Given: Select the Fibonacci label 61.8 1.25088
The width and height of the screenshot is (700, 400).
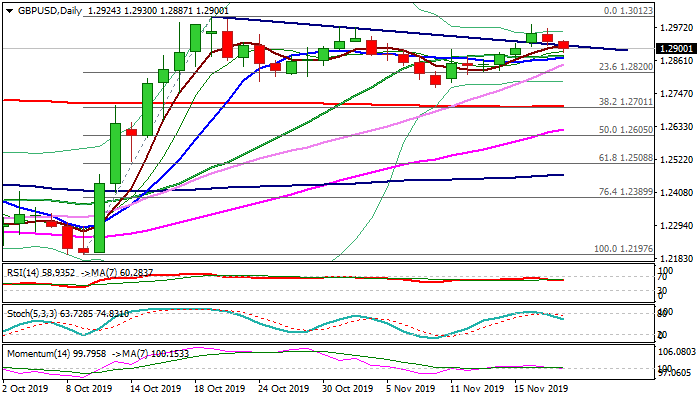Looking at the screenshot, I should point(625,158).
